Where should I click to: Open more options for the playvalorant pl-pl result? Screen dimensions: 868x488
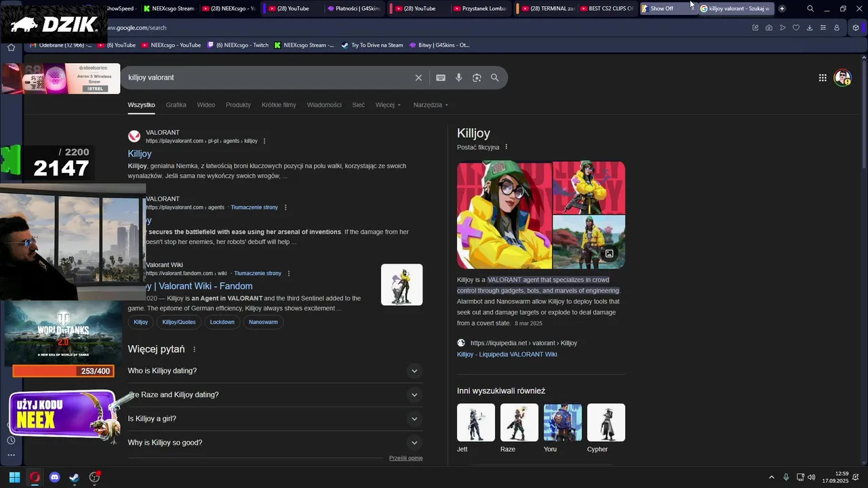[x=264, y=141]
